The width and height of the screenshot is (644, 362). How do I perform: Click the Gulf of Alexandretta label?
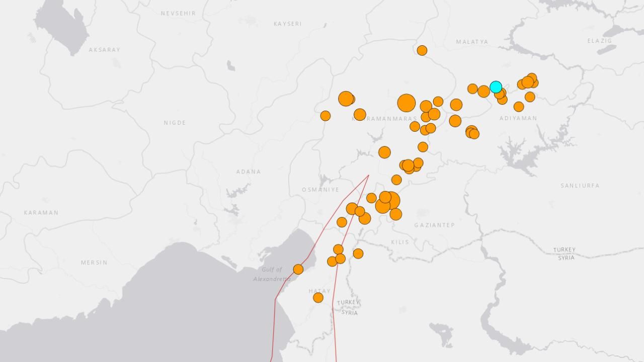click(272, 274)
